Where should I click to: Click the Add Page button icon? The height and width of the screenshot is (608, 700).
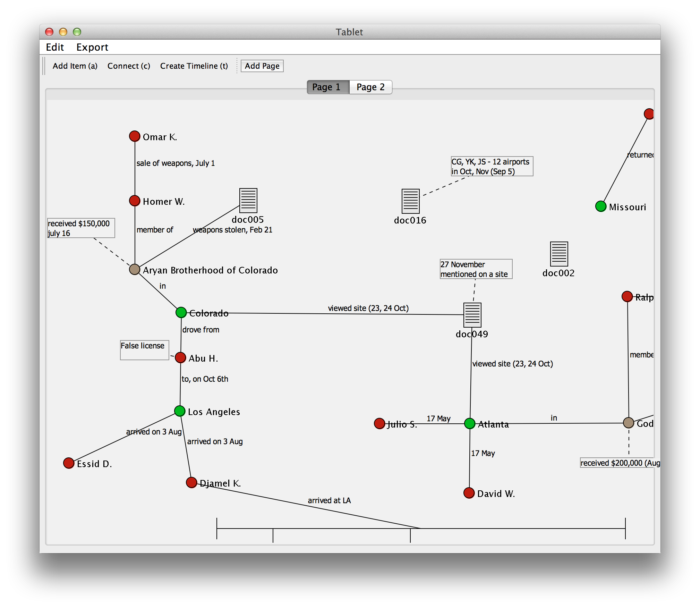click(263, 66)
